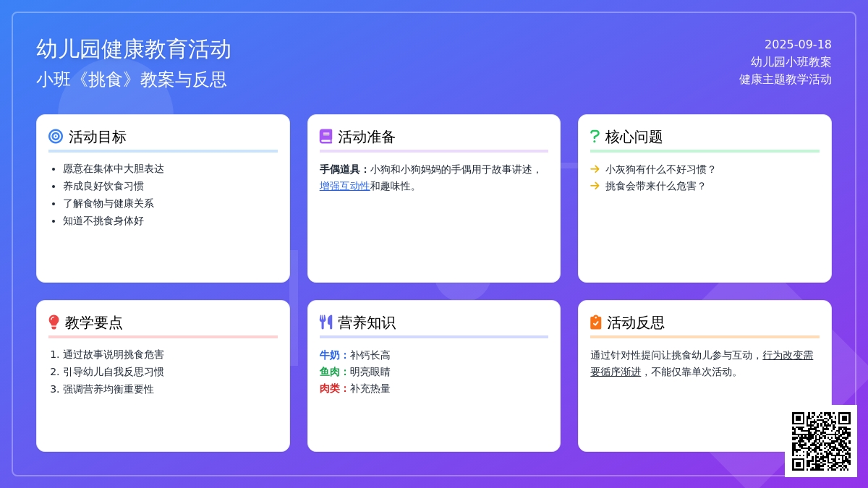Click the arrow before 小灰狗有什么不好习惯
This screenshot has width=868, height=488.
tap(595, 169)
